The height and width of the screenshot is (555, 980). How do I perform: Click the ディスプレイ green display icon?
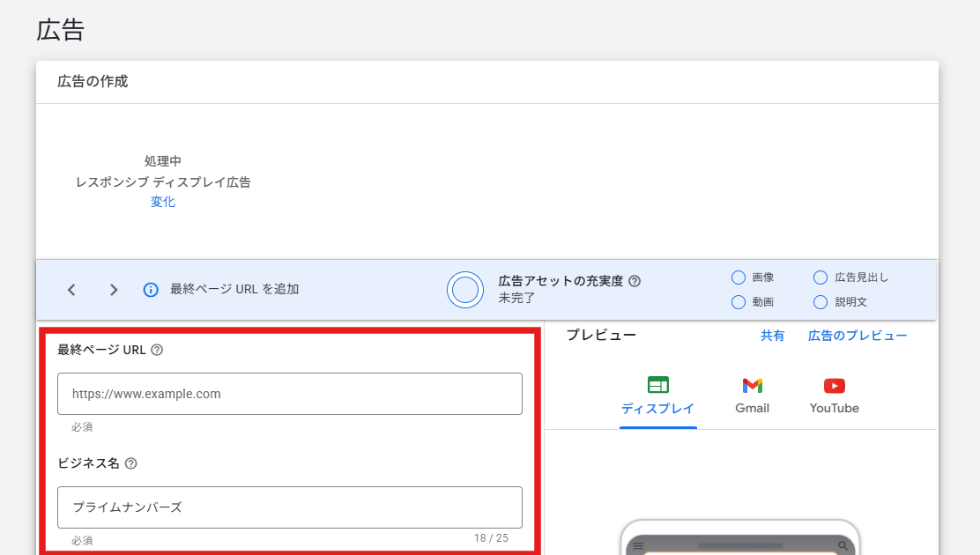(x=657, y=385)
